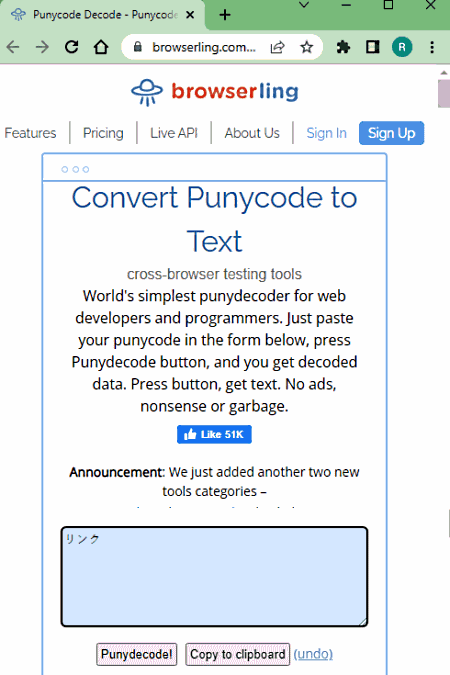Screen dimensions: 450x675
Task: Close the Punycode Decode tab
Action: pyautogui.click(x=190, y=15)
